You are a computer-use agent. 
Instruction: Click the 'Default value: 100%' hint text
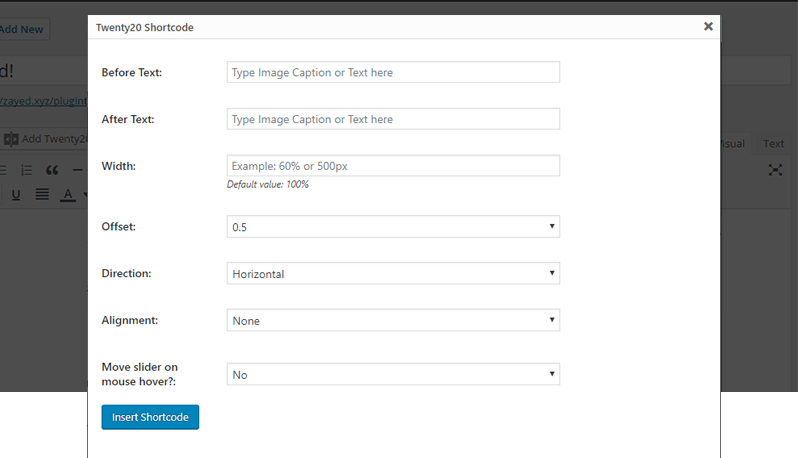[x=268, y=184]
